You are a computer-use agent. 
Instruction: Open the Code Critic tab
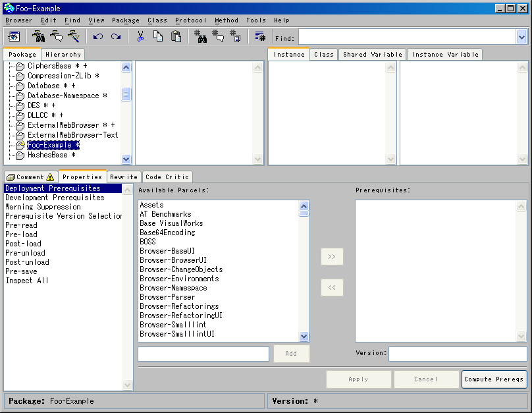pyautogui.click(x=167, y=177)
